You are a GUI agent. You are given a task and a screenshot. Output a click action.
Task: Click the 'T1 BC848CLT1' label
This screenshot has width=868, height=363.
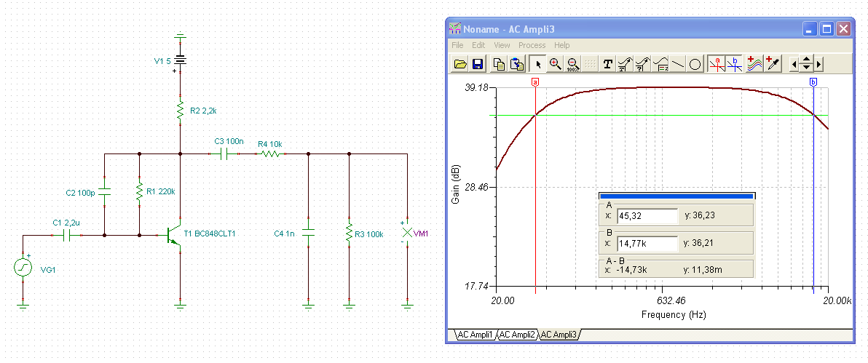coord(209,234)
